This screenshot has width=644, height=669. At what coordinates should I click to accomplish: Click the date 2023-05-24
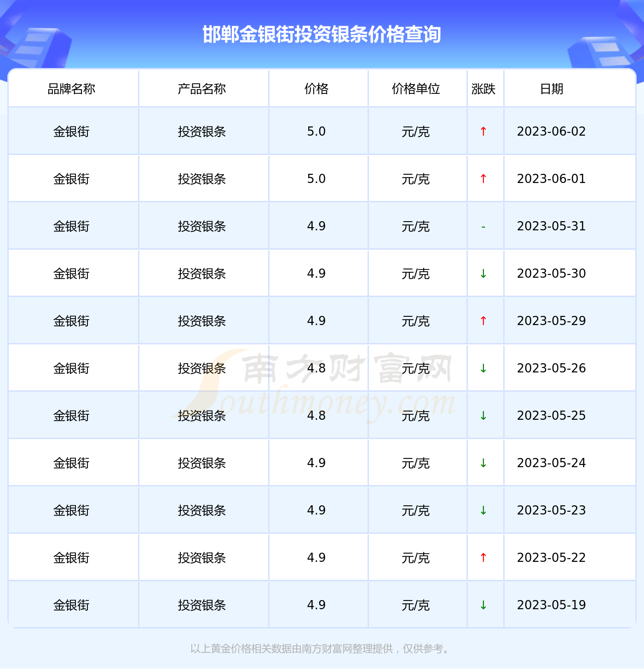tap(552, 463)
